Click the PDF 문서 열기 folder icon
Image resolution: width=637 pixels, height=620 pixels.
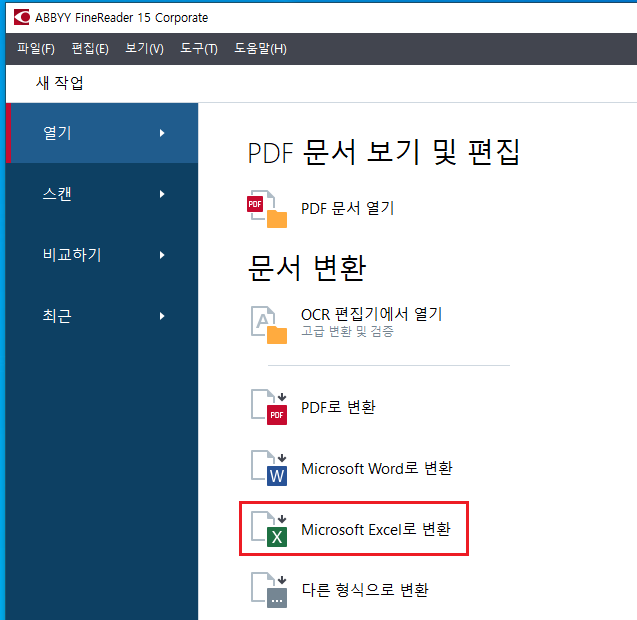coord(269,209)
